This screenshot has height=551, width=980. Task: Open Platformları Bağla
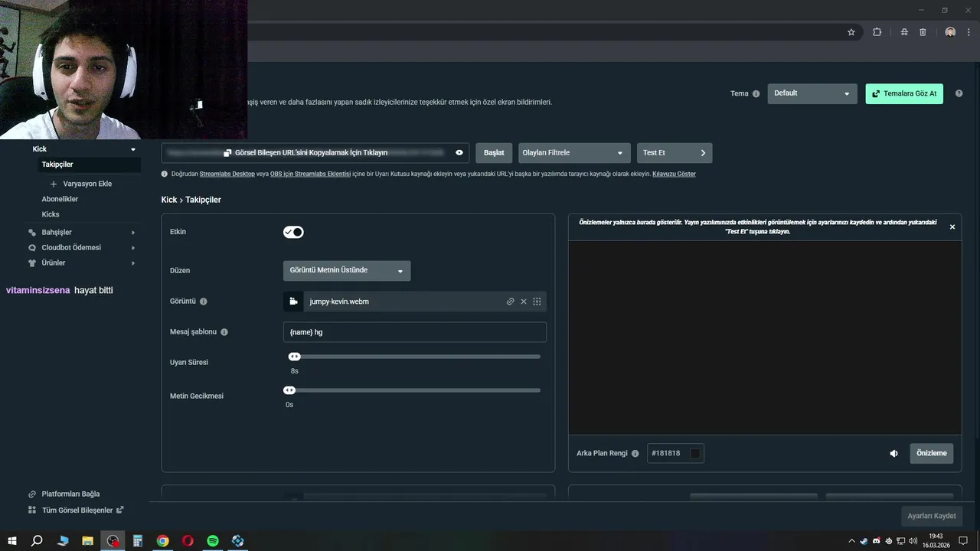[64, 494]
